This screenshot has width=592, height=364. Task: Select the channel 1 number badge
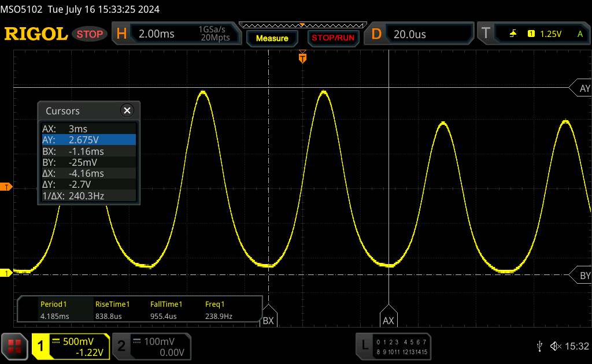[40, 346]
